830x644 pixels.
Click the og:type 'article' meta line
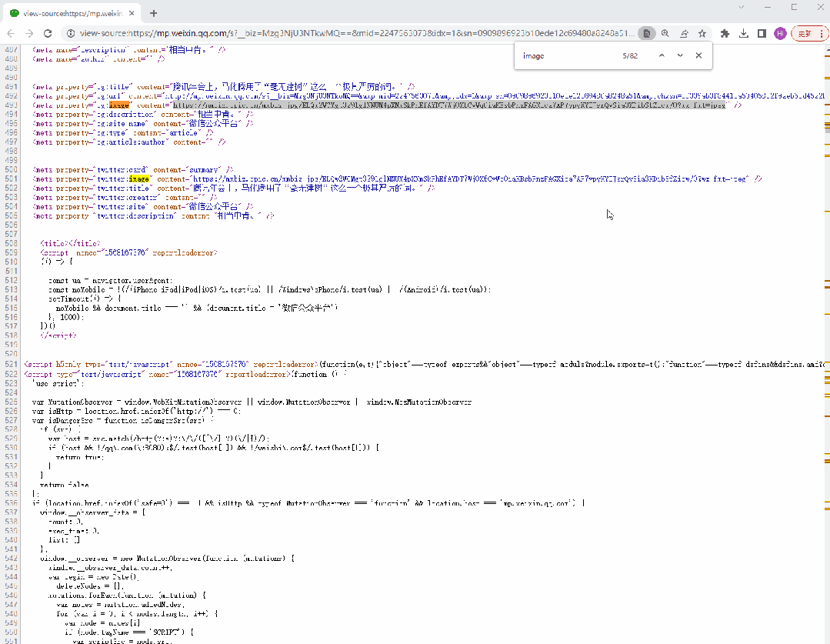(123, 133)
